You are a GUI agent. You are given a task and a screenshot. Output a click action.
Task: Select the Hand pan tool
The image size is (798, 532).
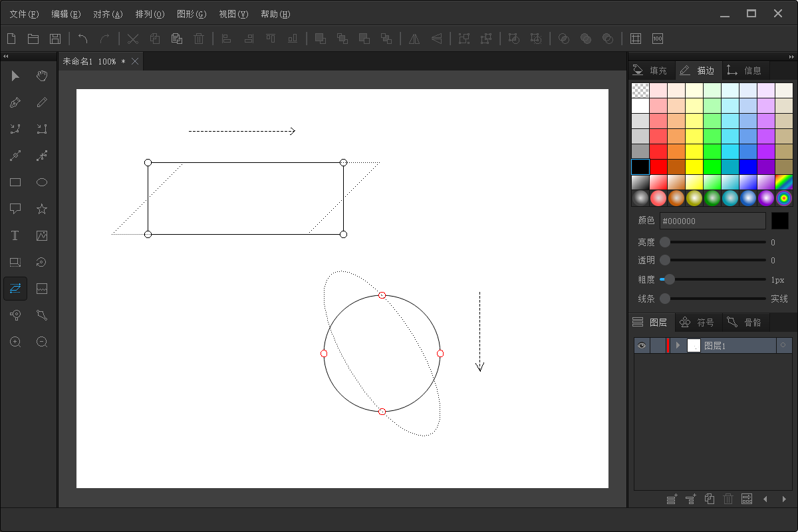click(42, 76)
